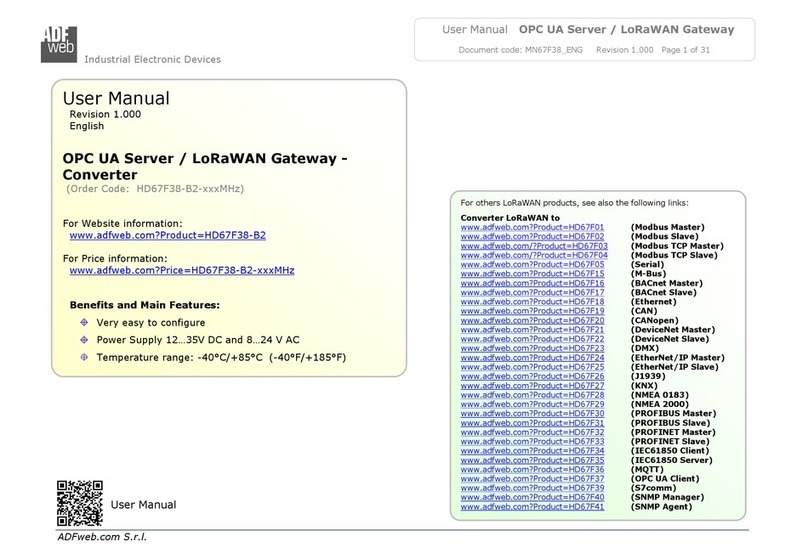Select the 'Benefits and Main Features:' heading
808x559 pixels.
(145, 305)
